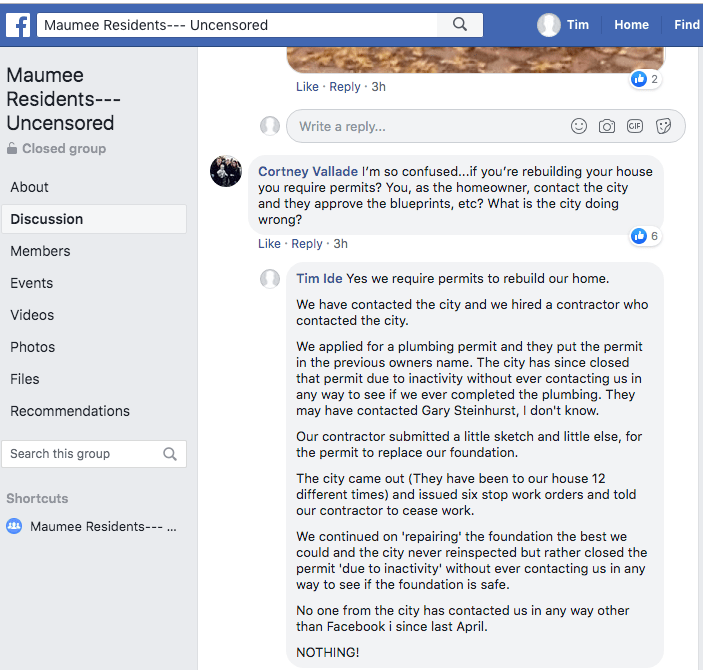The width and height of the screenshot is (703, 670).
Task: Open the Maumee Residents shortcut
Action: (103, 526)
